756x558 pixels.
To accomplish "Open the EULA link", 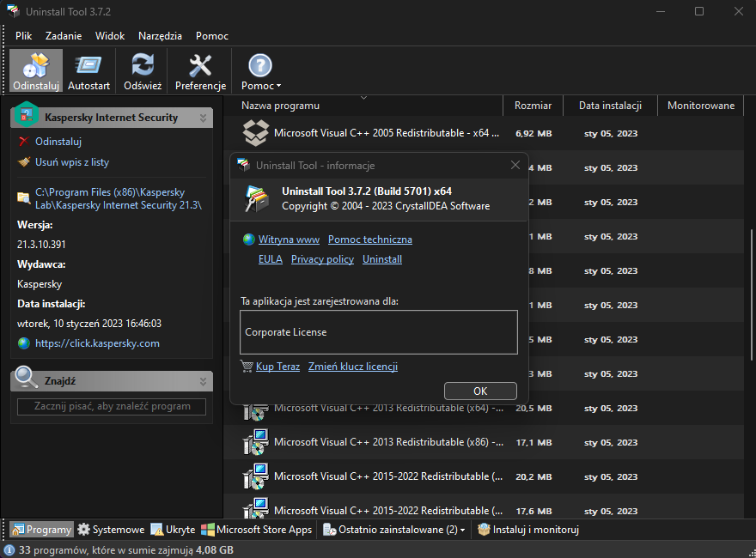I will [x=271, y=259].
